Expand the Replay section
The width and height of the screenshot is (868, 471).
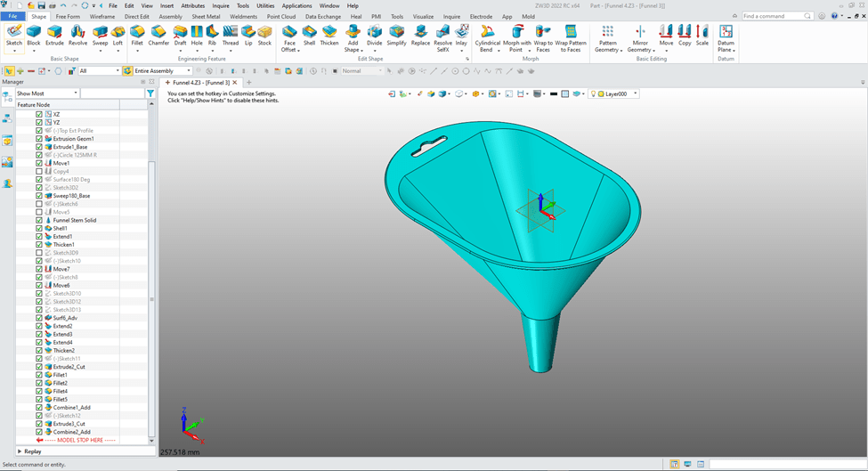click(21, 451)
